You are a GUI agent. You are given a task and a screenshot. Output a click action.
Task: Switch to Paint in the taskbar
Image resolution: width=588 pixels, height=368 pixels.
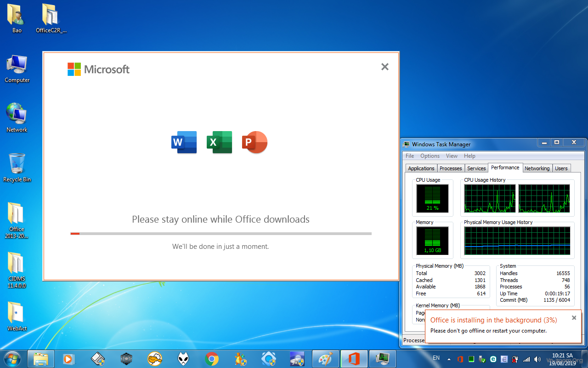[x=326, y=358]
